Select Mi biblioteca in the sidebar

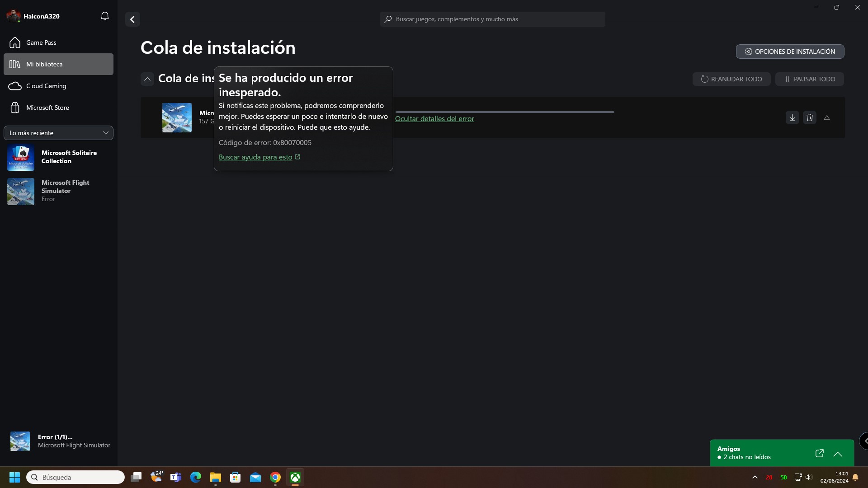pyautogui.click(x=58, y=64)
